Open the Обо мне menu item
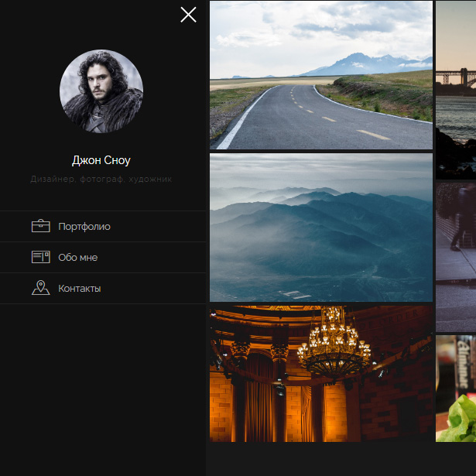 (x=103, y=258)
